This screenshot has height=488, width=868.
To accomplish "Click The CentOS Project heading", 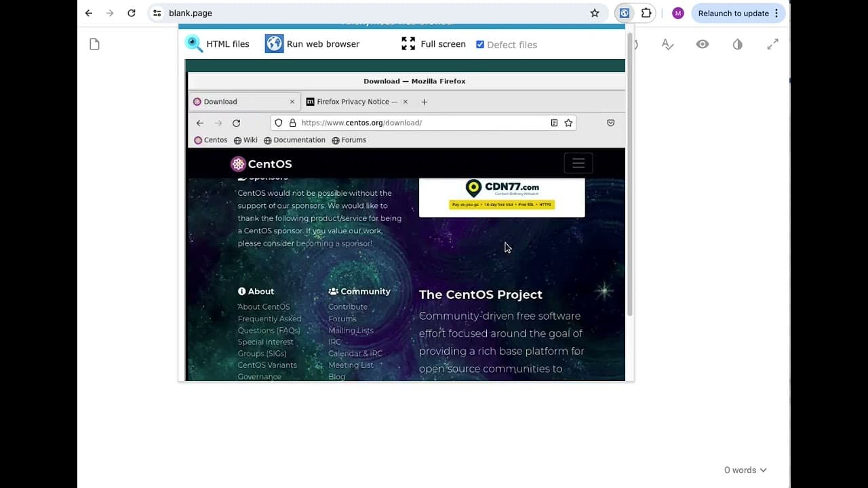I will (x=481, y=295).
